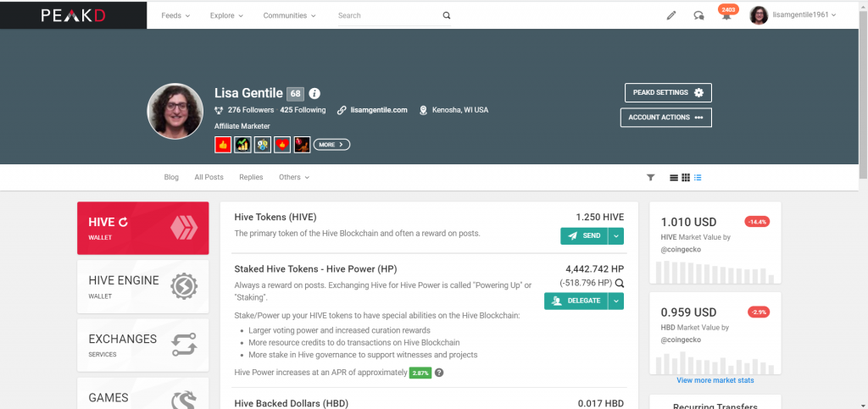Click the magnifier beside -518.796 HP
868x409 pixels.
(x=620, y=283)
